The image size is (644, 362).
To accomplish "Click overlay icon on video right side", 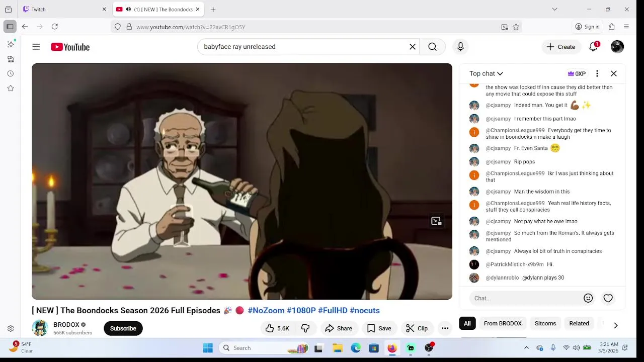I will point(436,221).
